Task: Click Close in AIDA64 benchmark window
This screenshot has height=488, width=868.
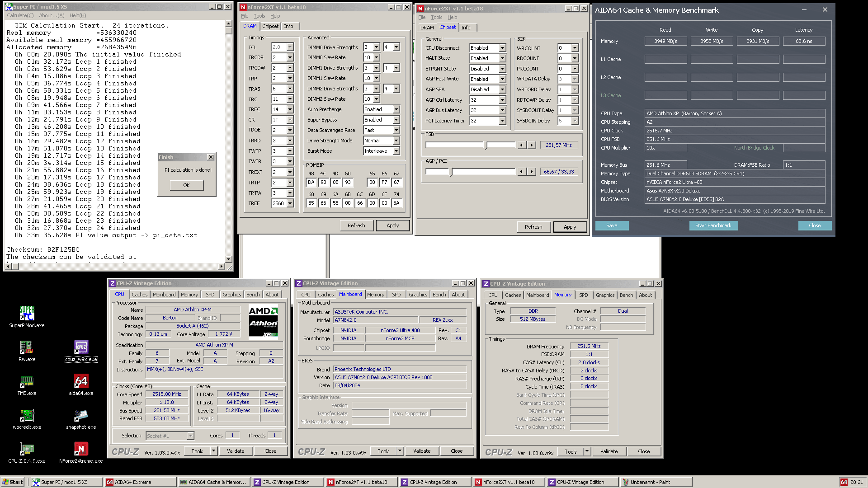Action: click(x=815, y=225)
